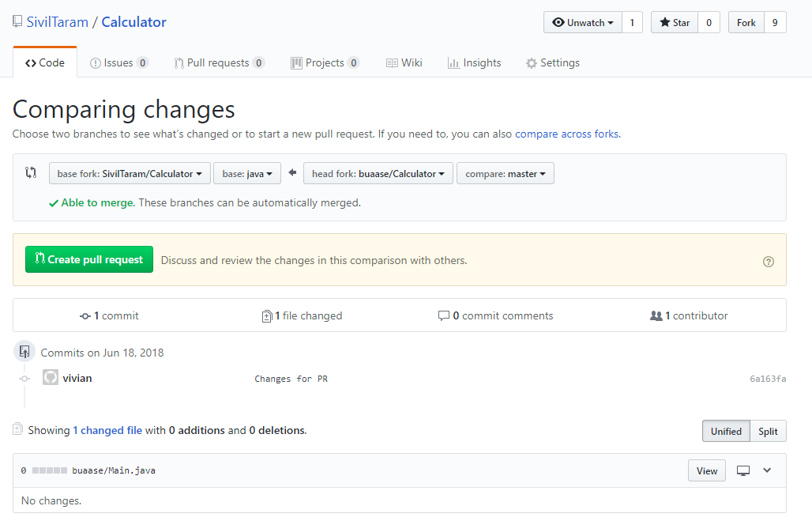The width and height of the screenshot is (812, 521).
Task: Click the forks count 9
Action: click(775, 22)
